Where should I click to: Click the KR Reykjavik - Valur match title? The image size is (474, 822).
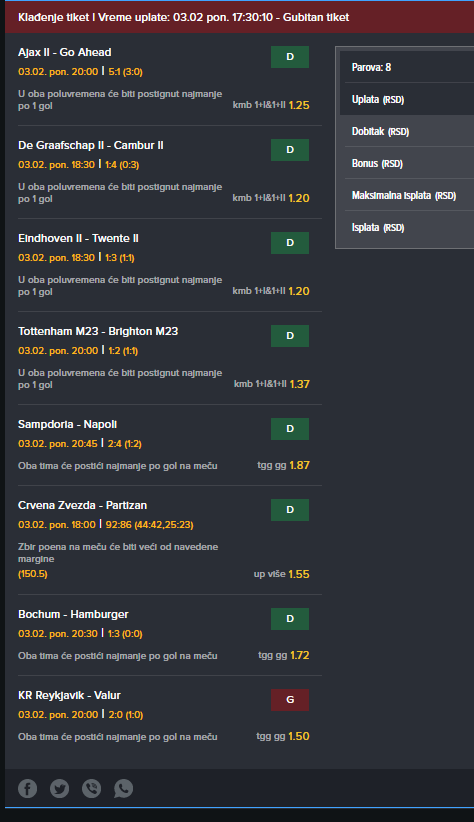pyautogui.click(x=69, y=696)
